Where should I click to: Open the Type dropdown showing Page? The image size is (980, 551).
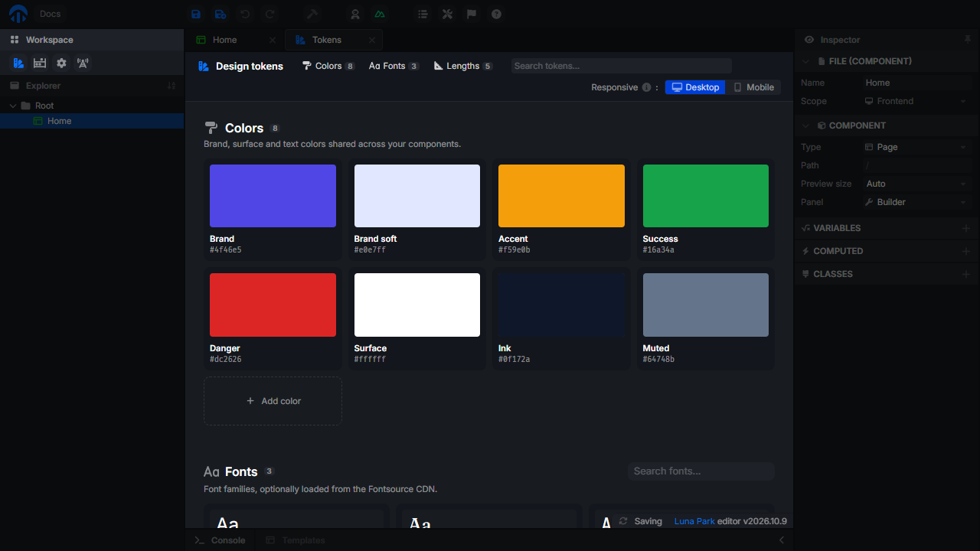916,147
